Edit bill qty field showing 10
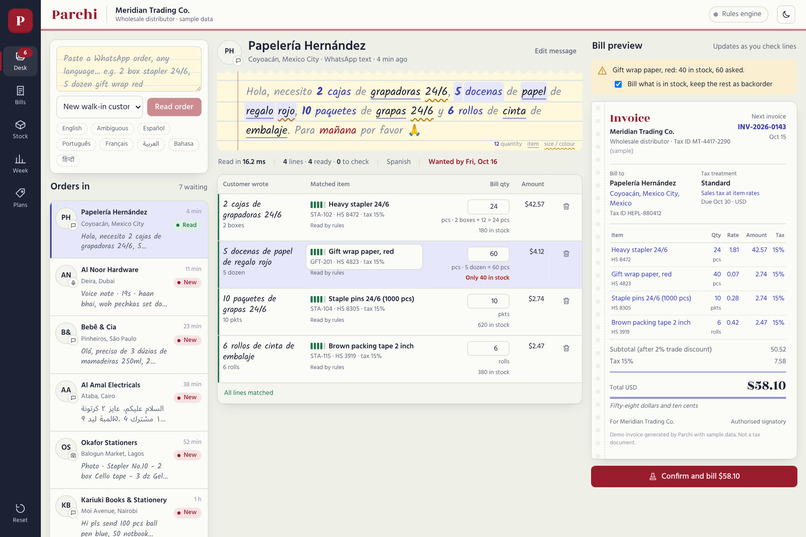Viewport: 806px width, 537px height. tap(488, 301)
